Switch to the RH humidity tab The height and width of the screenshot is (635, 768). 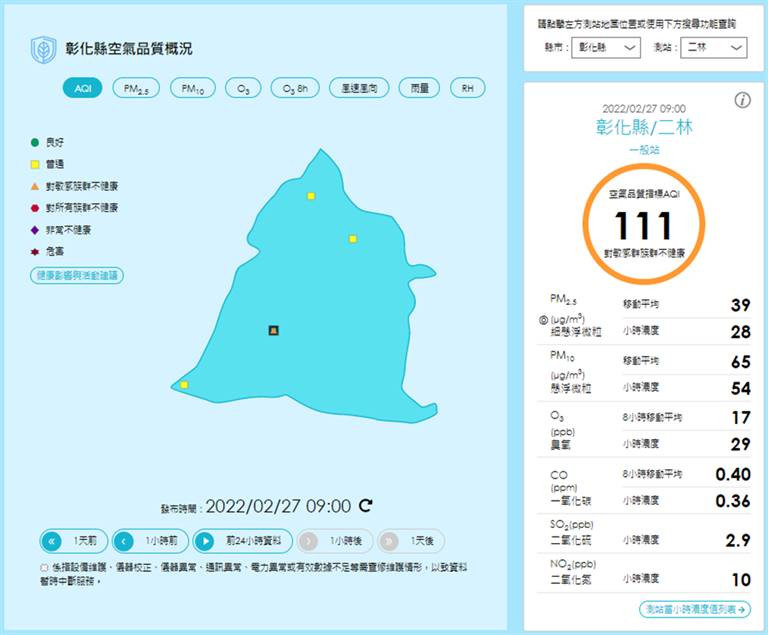point(468,88)
